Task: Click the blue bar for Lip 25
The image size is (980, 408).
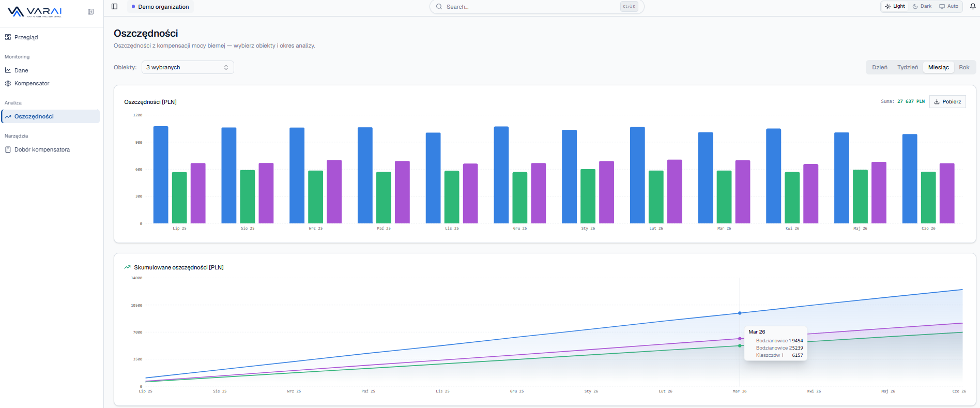Action: [x=161, y=175]
